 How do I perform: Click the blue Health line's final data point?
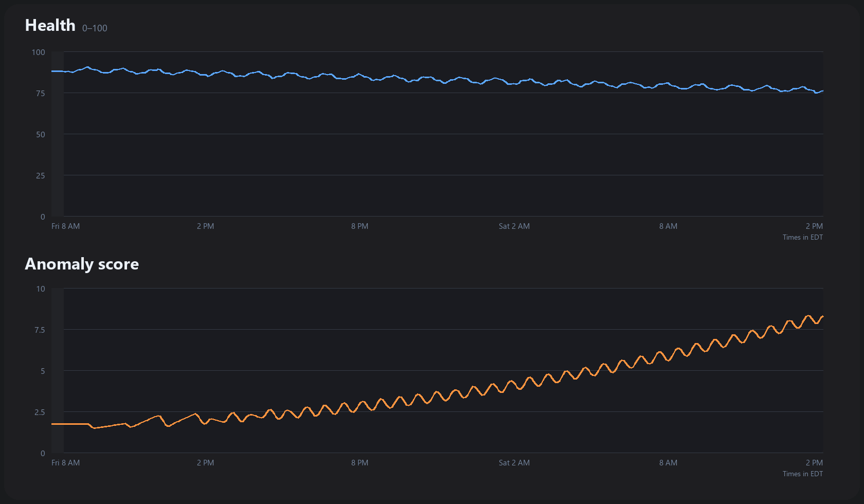823,91
